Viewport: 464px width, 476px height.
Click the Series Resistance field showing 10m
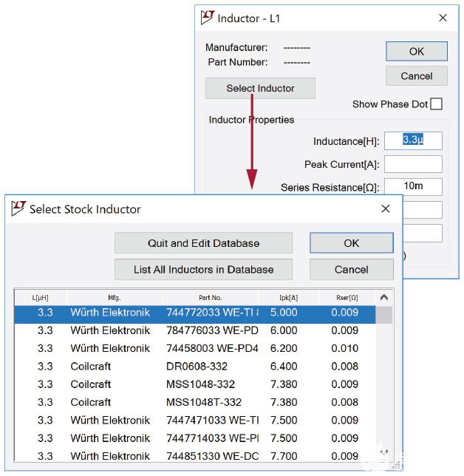[x=412, y=188]
